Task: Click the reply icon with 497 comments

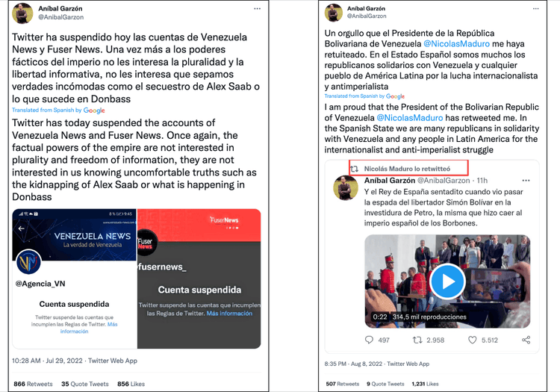Action: click(x=369, y=340)
